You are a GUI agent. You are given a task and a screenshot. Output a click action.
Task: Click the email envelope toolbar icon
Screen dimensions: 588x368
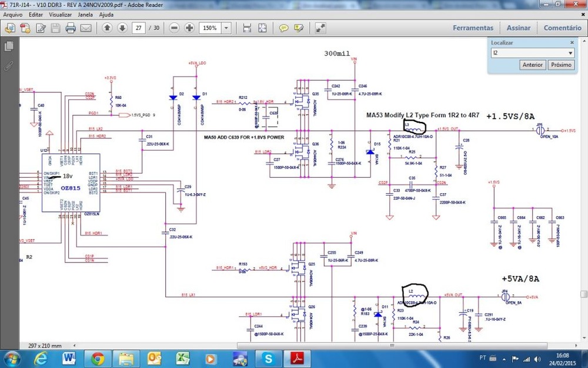(x=86, y=28)
